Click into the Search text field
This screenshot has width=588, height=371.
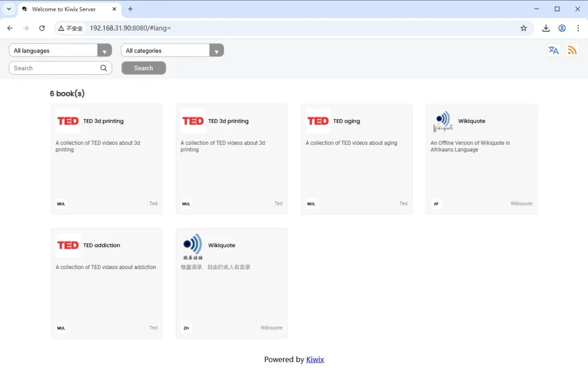54,68
